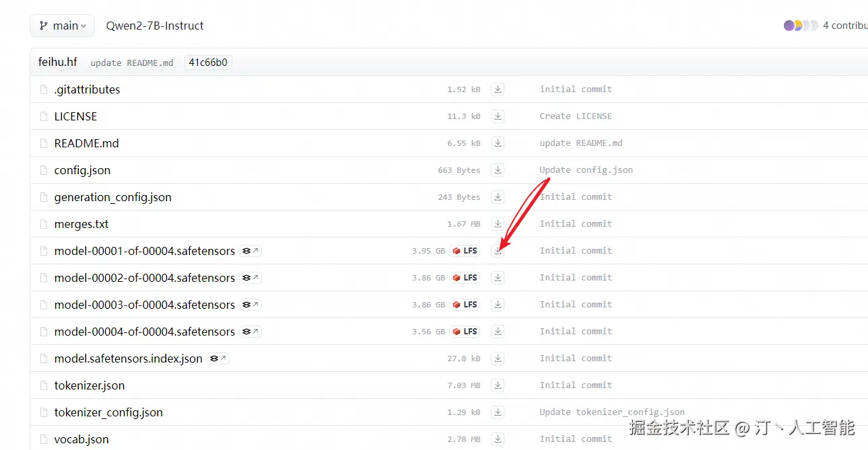
Task: Open the update README.md latest commit message
Action: point(132,63)
